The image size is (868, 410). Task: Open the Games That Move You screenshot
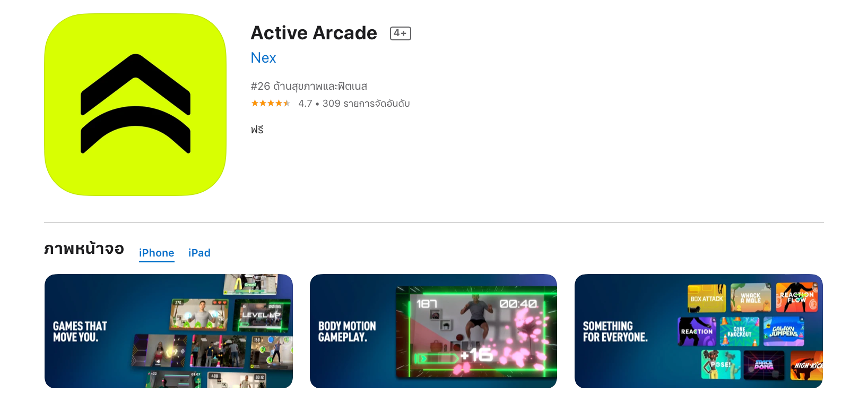[169, 331]
